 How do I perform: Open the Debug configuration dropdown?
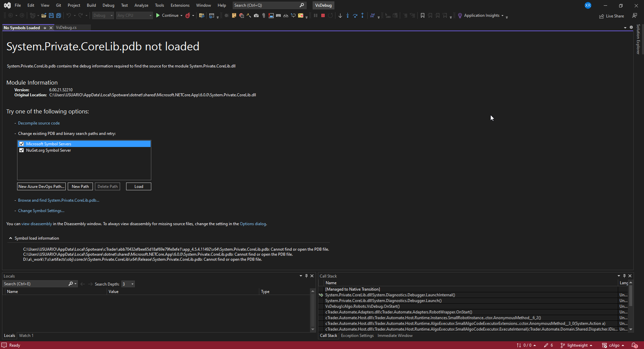[103, 15]
